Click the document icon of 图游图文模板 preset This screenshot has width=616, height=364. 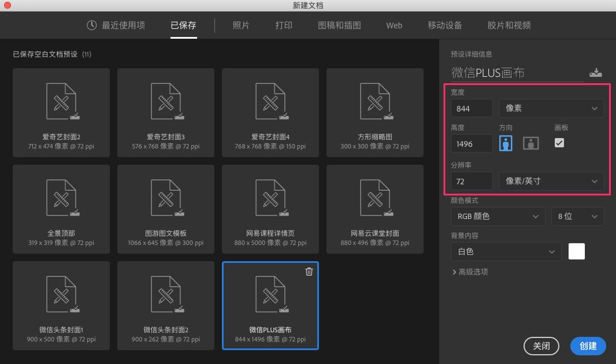pyautogui.click(x=167, y=198)
